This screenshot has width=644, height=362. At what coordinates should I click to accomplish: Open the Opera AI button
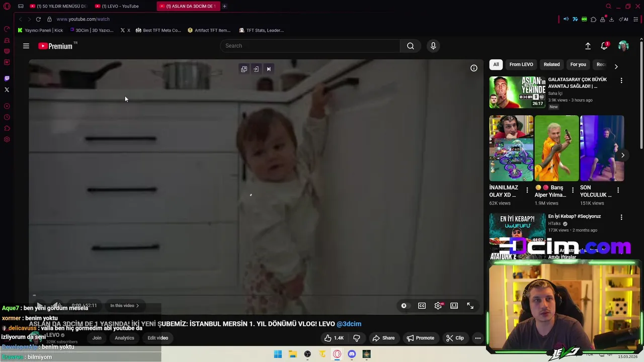click(x=624, y=19)
